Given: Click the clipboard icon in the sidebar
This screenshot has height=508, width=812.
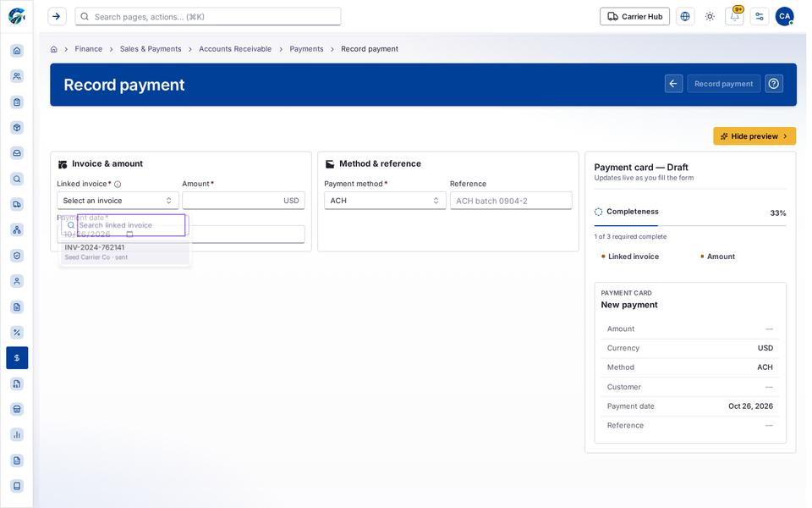Looking at the screenshot, I should point(17,102).
